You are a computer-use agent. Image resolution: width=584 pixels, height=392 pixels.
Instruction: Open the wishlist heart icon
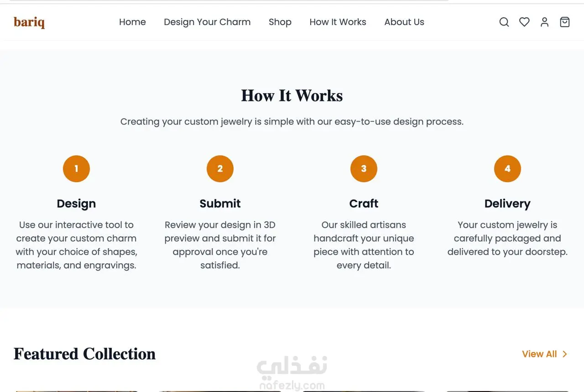coord(524,22)
